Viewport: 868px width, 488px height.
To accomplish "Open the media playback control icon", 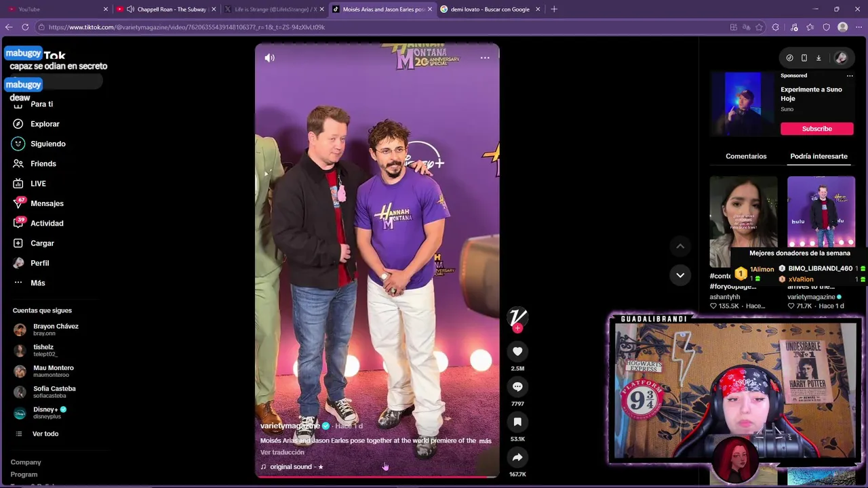I will click(x=794, y=27).
